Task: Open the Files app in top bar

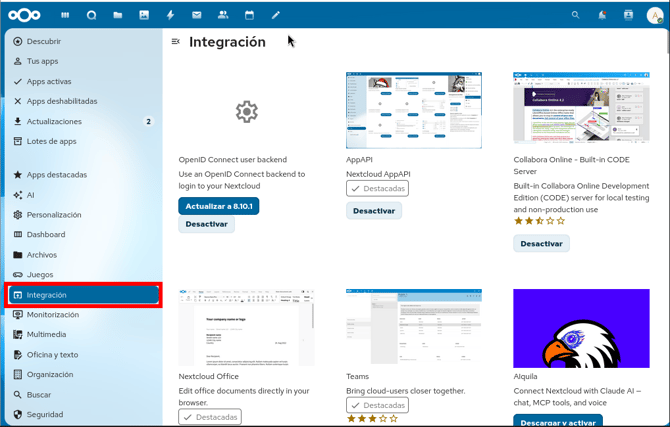Action: [x=118, y=15]
